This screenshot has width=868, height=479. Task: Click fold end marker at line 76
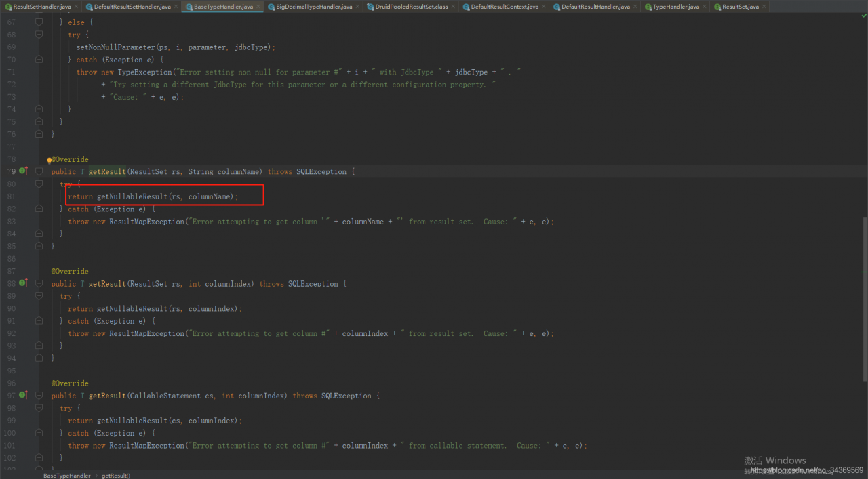point(39,134)
